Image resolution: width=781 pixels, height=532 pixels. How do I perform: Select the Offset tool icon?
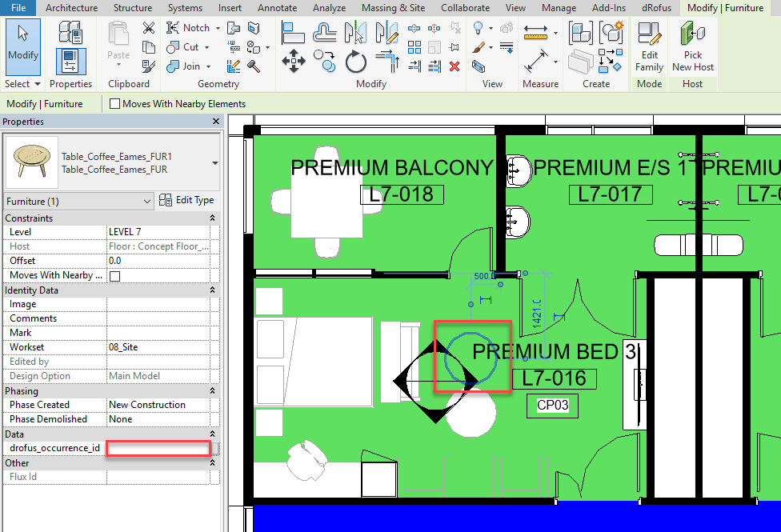point(324,33)
